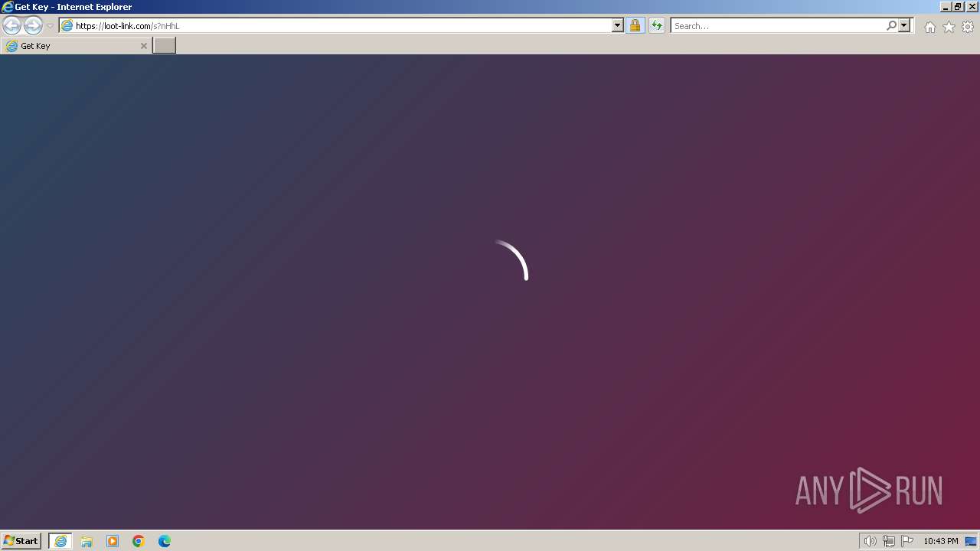Run search with the magnifier icon
Screen dimensions: 980x551
(x=891, y=25)
